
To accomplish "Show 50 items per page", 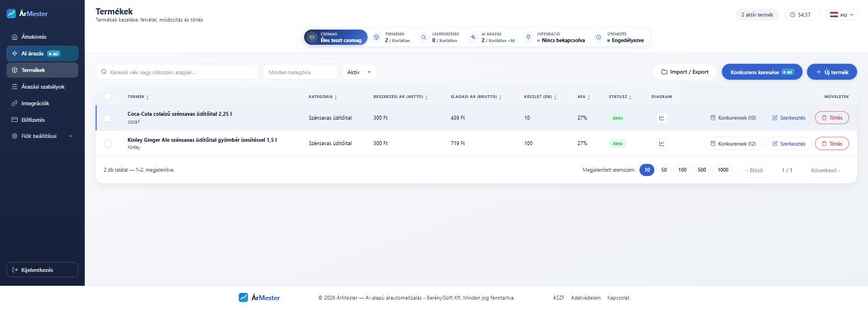I will point(664,170).
